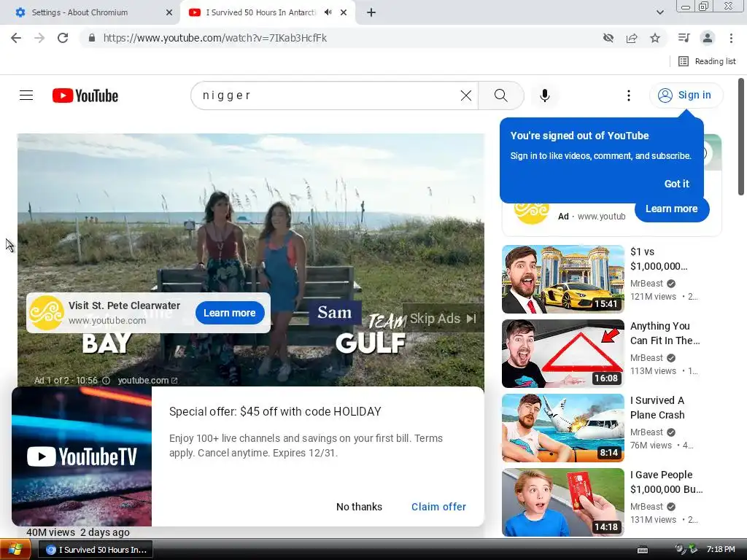Go back to previous page
The image size is (747, 560).
[x=16, y=38]
